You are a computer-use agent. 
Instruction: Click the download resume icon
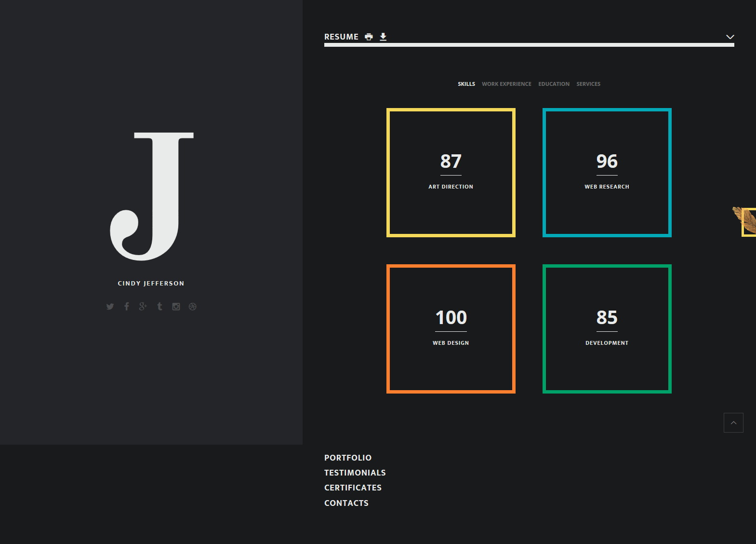click(x=383, y=37)
